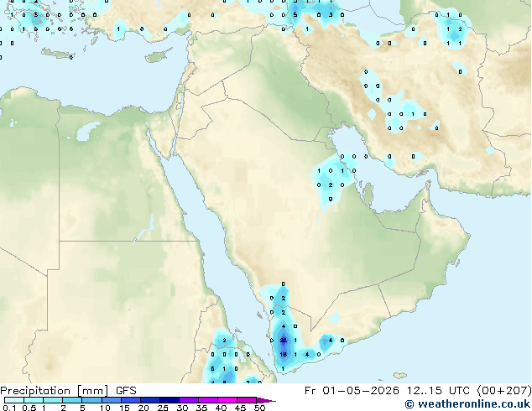Click the Socotra island on the map
Image resolution: width=532 pixels, height=411 pixels.
(x=400, y=376)
